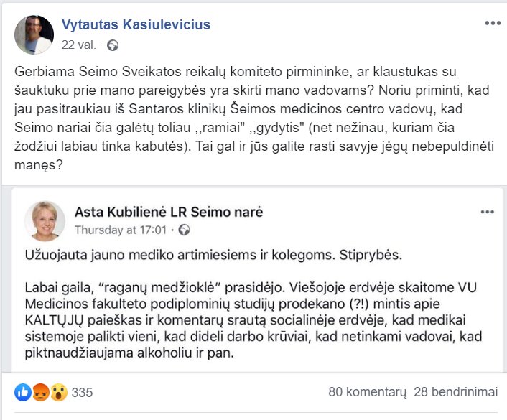The image size is (507, 420).
Task: Click the wow reaction icon
Action: click(58, 393)
